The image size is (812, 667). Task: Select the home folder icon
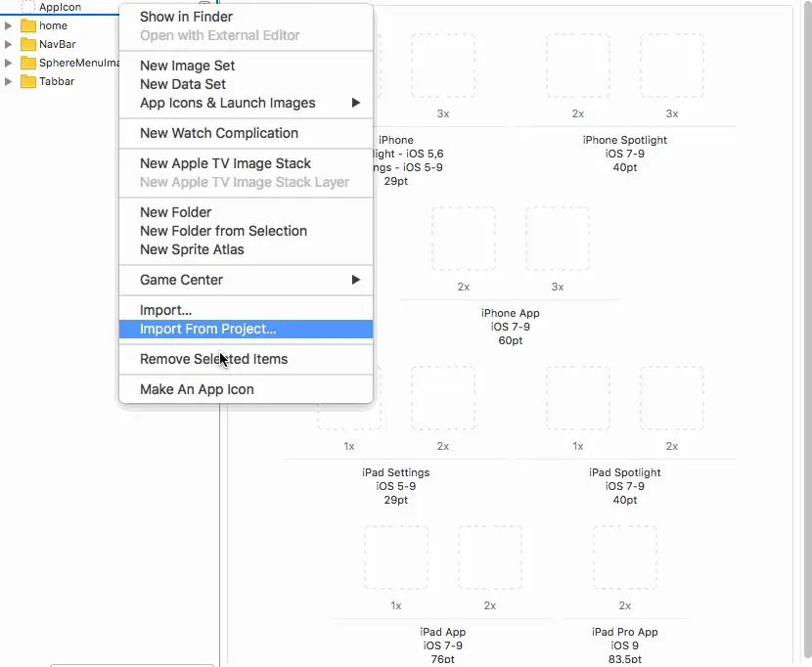click(x=28, y=25)
